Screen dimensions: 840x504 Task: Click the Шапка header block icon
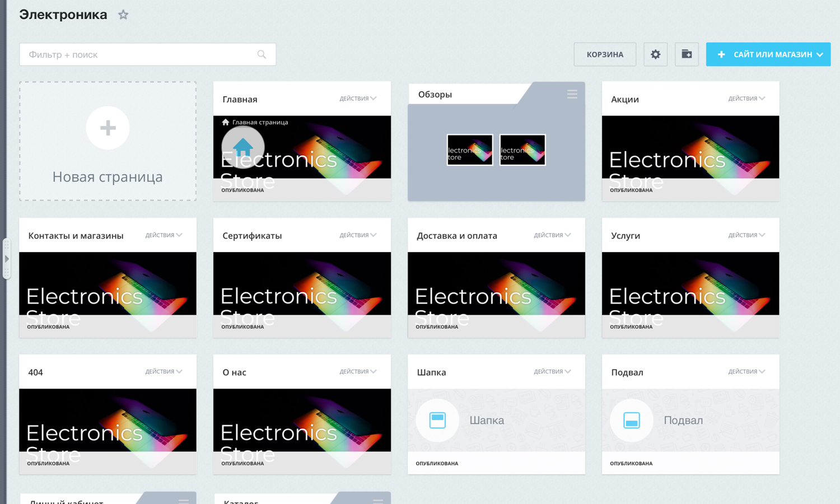point(437,420)
